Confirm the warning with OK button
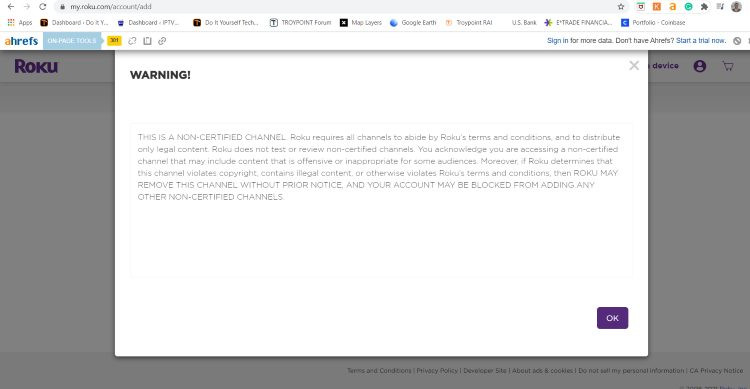The image size is (750, 389). pos(612,318)
